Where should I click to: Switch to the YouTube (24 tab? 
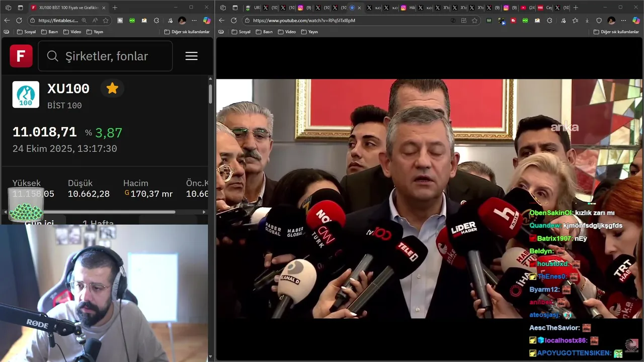527,8
